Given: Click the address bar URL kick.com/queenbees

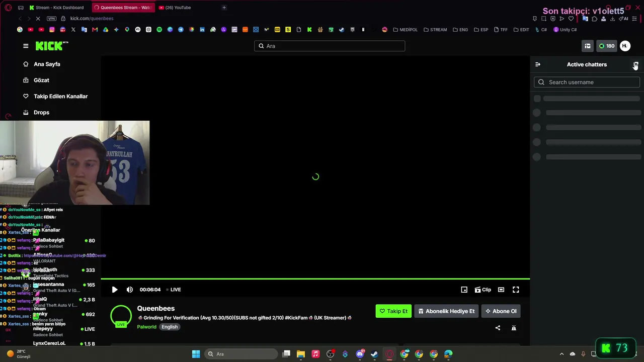Looking at the screenshot, I should [x=92, y=19].
